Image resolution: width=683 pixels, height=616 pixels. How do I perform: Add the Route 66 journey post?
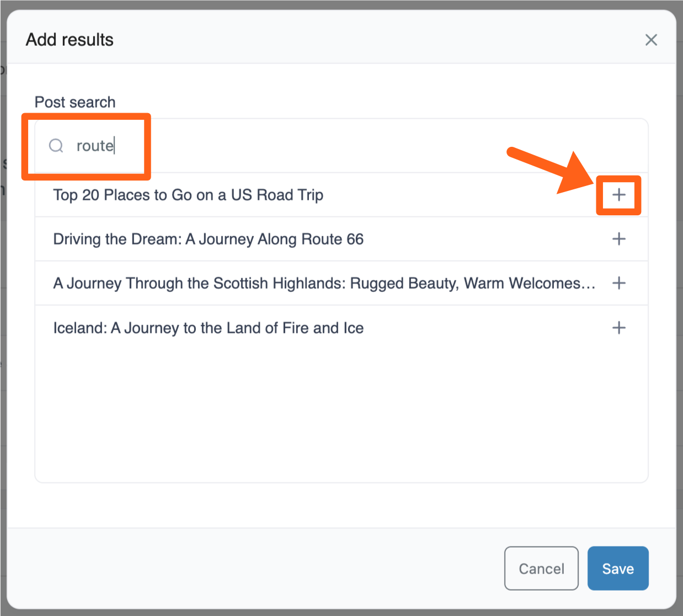(x=618, y=239)
